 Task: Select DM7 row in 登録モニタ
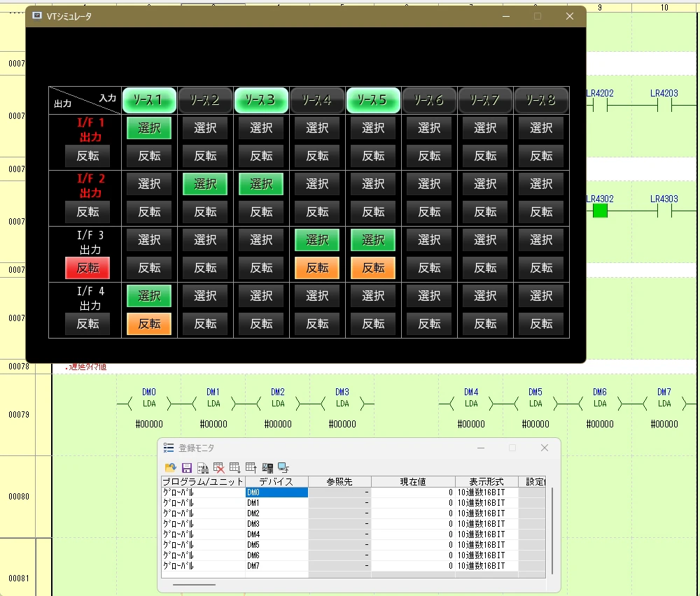point(353,566)
